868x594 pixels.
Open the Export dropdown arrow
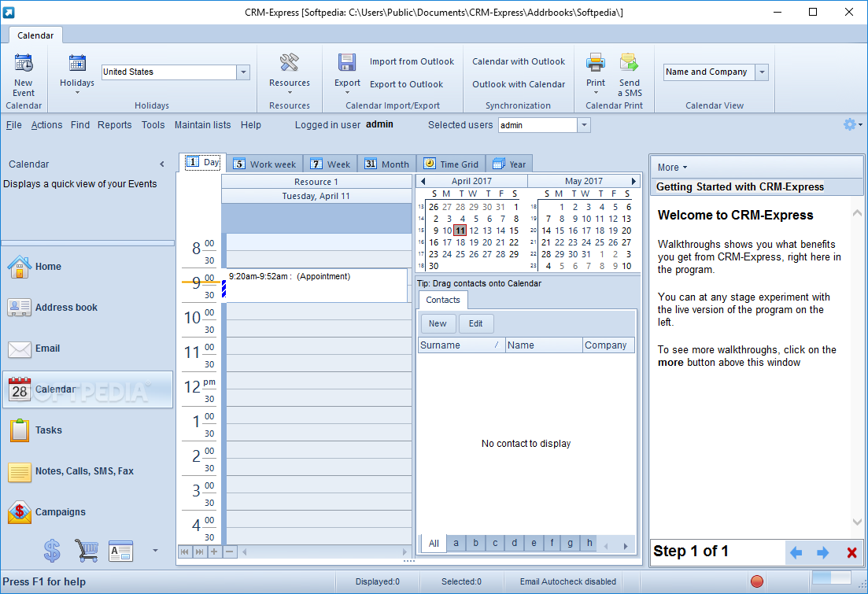[347, 93]
